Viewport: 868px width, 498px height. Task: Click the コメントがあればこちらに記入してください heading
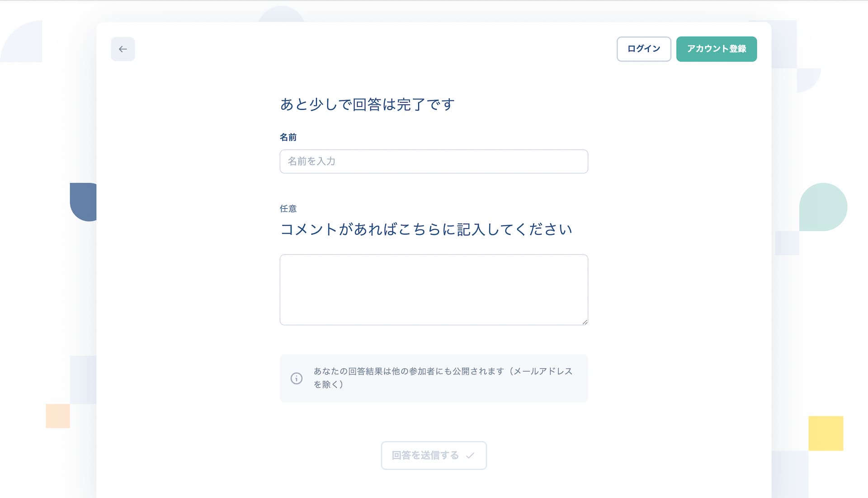coord(426,230)
